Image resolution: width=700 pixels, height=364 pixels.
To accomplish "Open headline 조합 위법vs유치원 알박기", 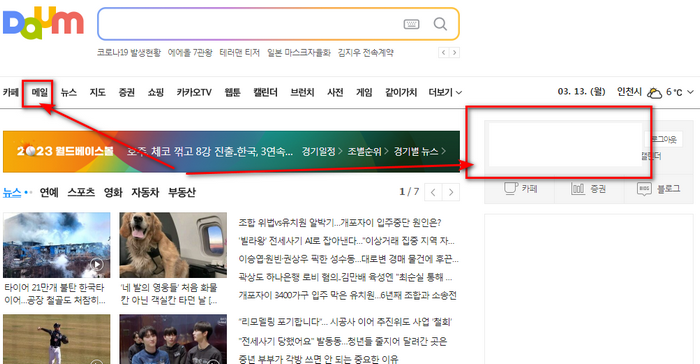I will [x=340, y=222].
